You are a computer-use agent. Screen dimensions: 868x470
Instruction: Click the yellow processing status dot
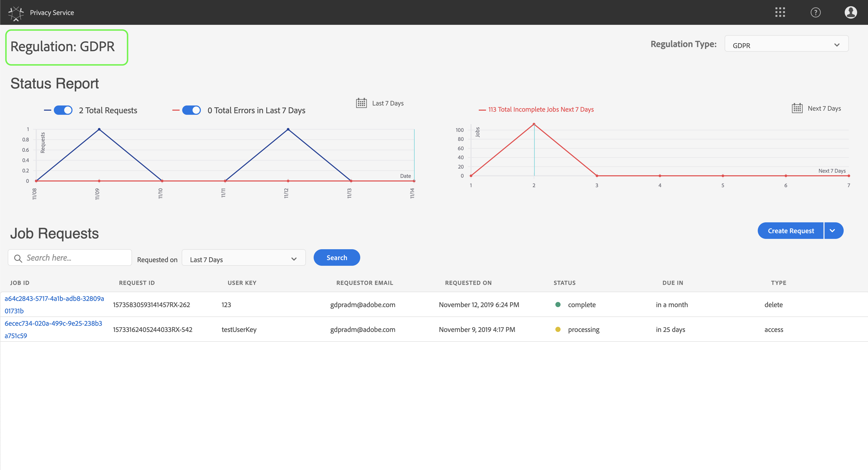[x=558, y=330]
